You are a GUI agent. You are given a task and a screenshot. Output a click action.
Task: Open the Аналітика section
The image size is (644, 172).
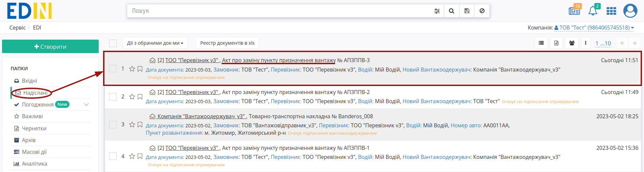pos(34,164)
